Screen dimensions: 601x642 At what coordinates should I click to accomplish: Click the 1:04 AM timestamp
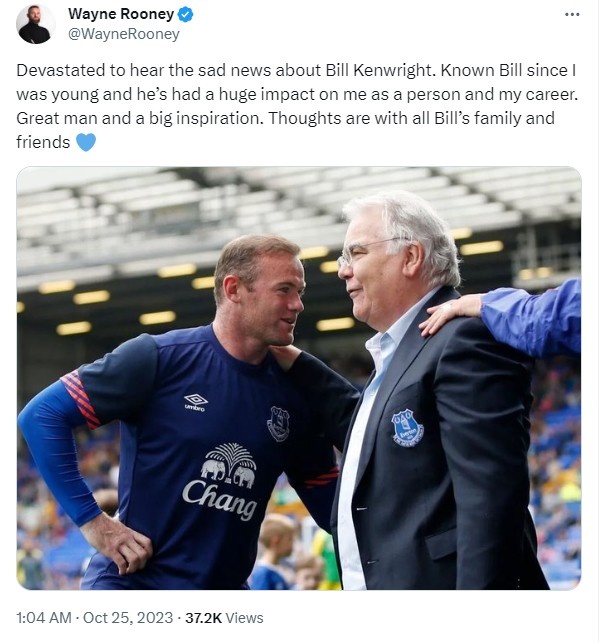44,617
